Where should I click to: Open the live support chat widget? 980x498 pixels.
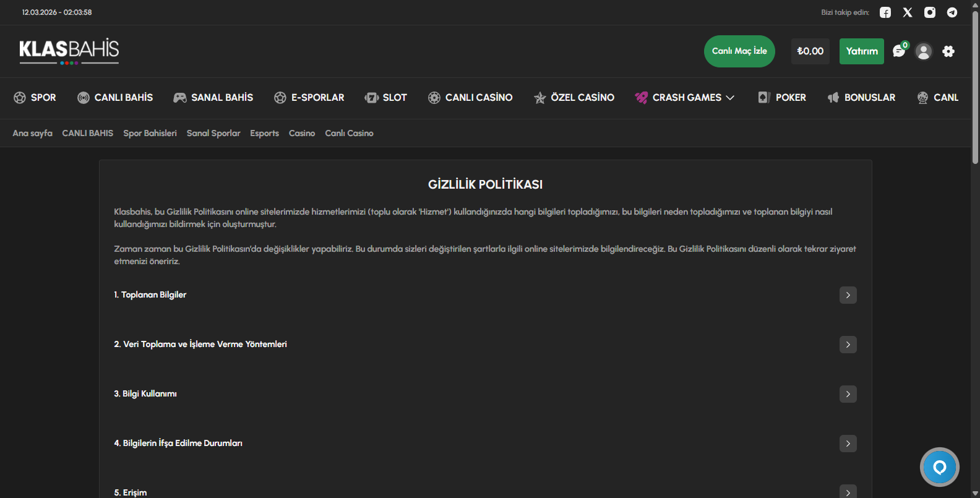point(940,467)
